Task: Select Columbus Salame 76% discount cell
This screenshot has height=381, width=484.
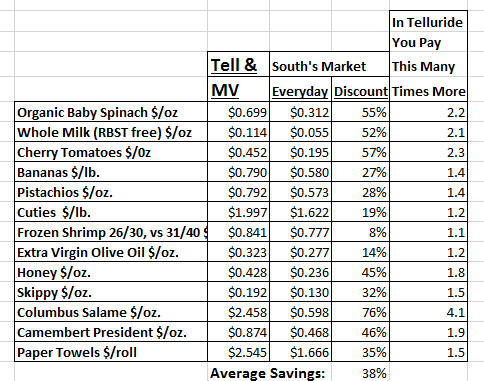Action: [360, 312]
